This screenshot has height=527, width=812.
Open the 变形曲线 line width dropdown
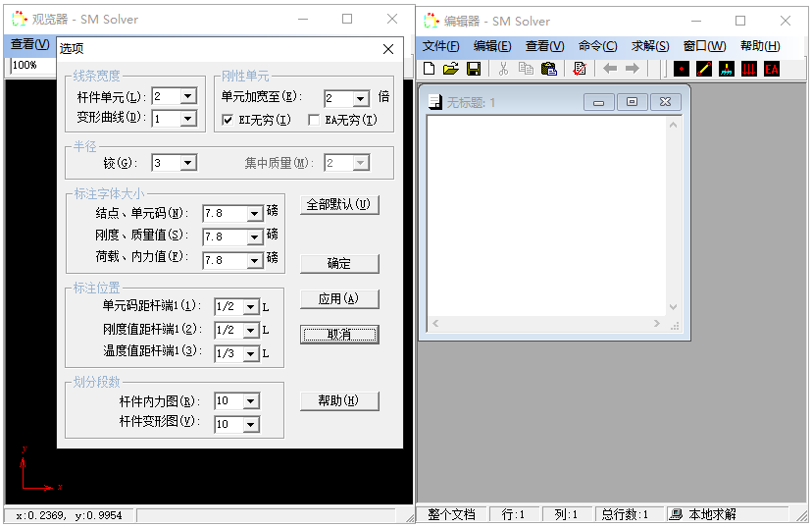point(188,119)
